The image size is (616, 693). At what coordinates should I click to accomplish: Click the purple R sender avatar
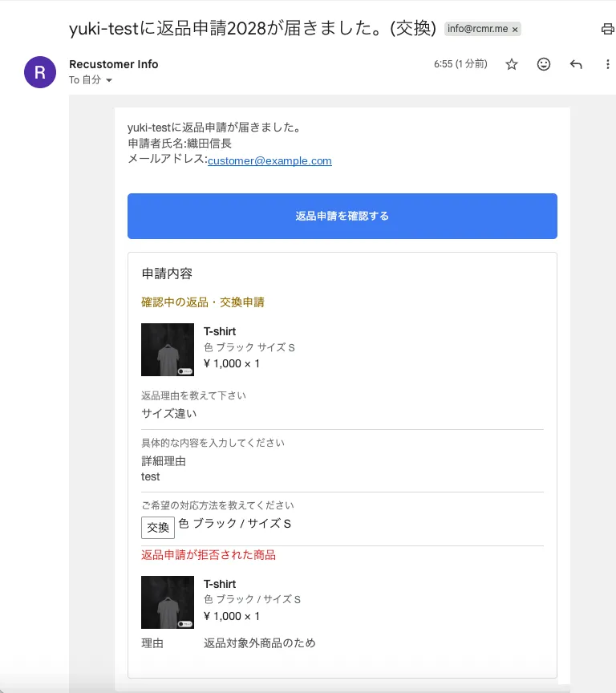pyautogui.click(x=40, y=72)
